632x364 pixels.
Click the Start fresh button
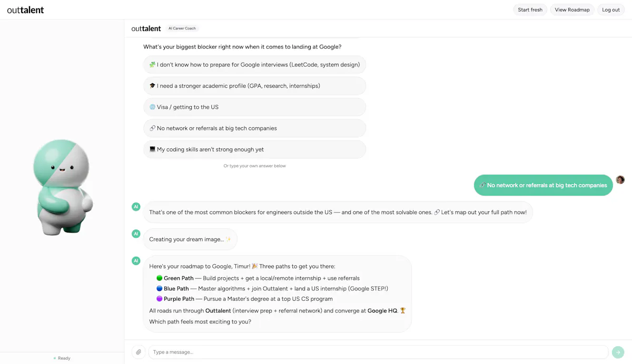530,9
